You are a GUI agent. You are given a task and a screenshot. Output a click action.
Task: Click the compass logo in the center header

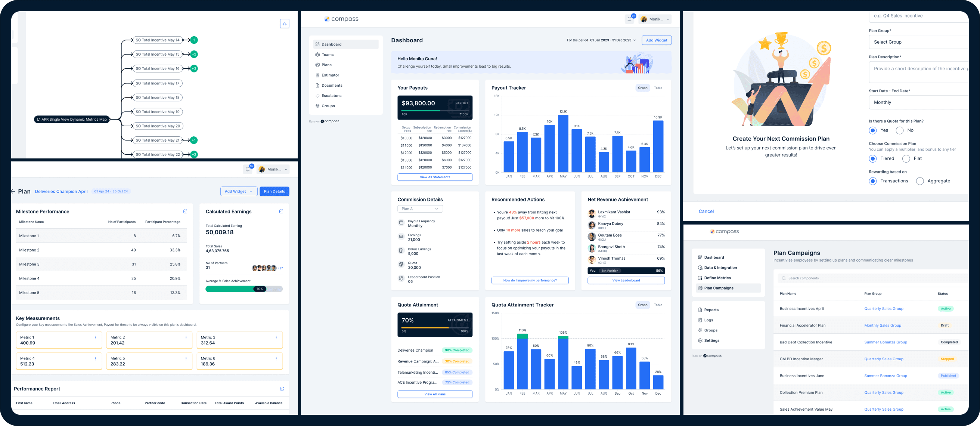[341, 19]
